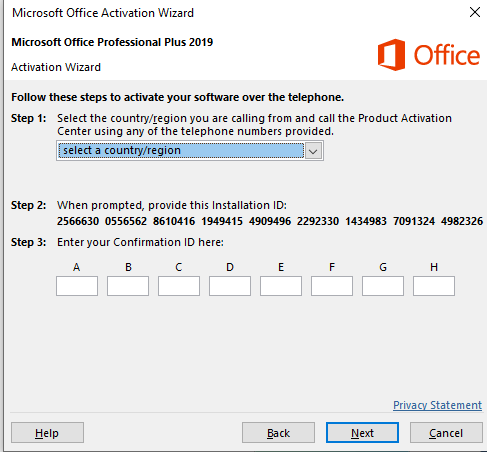
Task: Click the Next button
Action: (362, 433)
